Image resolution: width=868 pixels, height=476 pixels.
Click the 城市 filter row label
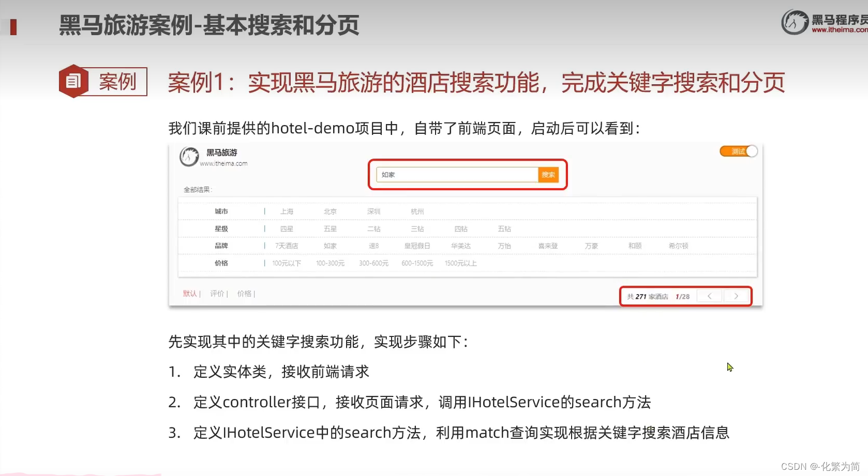click(x=221, y=211)
